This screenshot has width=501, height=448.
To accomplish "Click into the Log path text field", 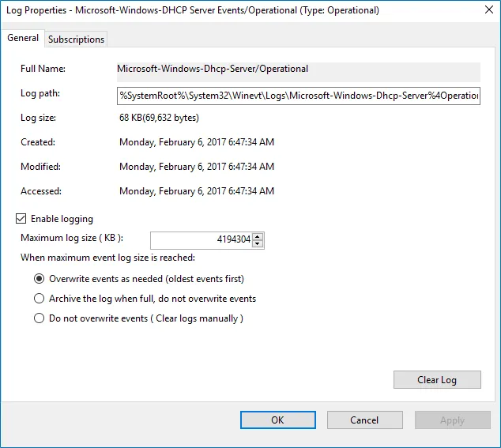I will (x=299, y=96).
